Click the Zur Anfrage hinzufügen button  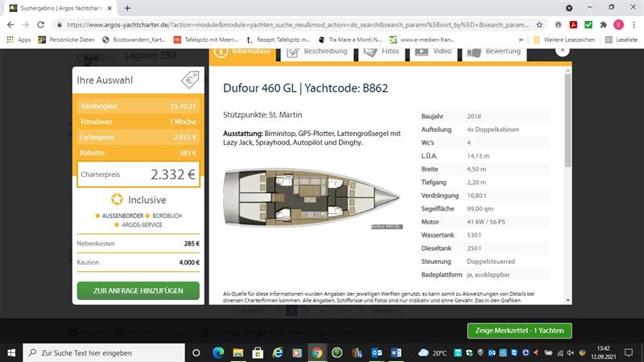click(138, 290)
